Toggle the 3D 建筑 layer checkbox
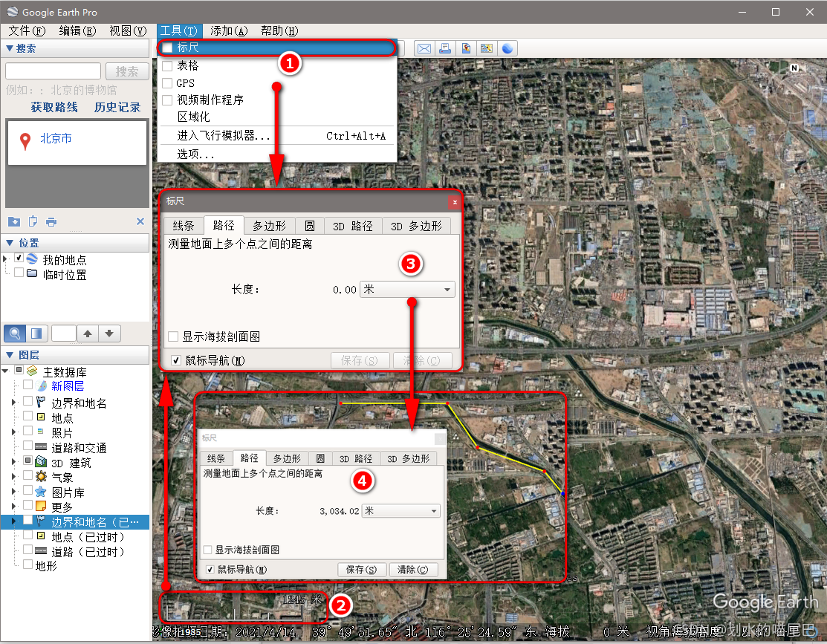 click(28, 461)
